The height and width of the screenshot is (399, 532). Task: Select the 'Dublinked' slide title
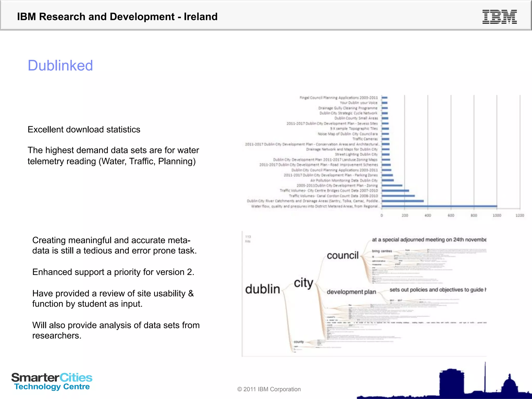tap(60, 65)
